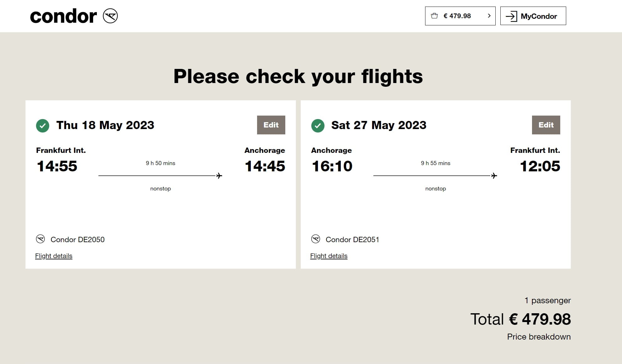This screenshot has height=364, width=622.
Task: Click the Condor bird logo icon in header
Action: tap(110, 16)
